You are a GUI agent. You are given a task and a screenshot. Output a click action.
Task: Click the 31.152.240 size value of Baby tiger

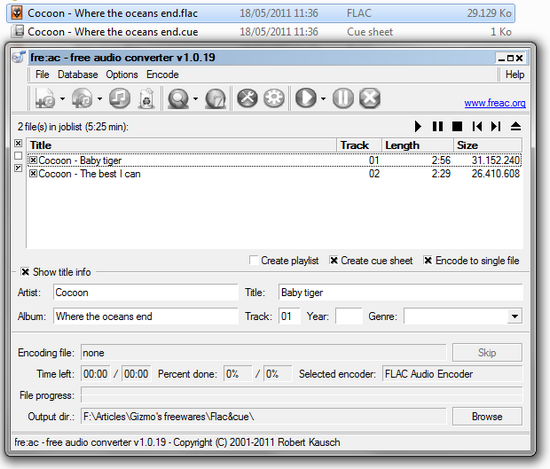pos(495,160)
